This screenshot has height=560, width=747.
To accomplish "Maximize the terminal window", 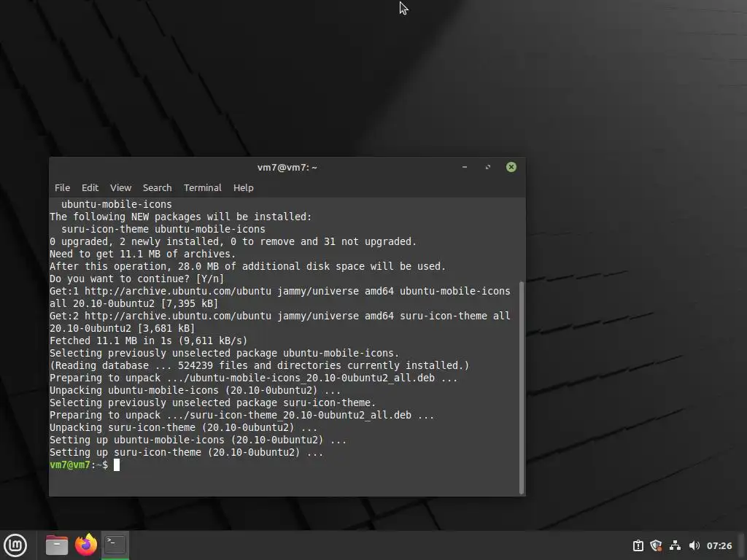I will [x=488, y=167].
